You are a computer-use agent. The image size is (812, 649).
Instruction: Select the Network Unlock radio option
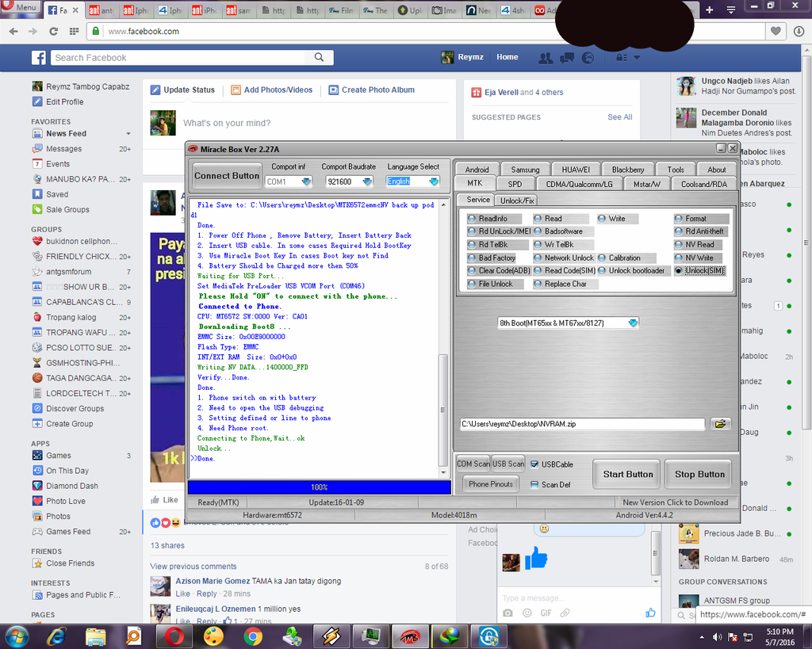538,258
